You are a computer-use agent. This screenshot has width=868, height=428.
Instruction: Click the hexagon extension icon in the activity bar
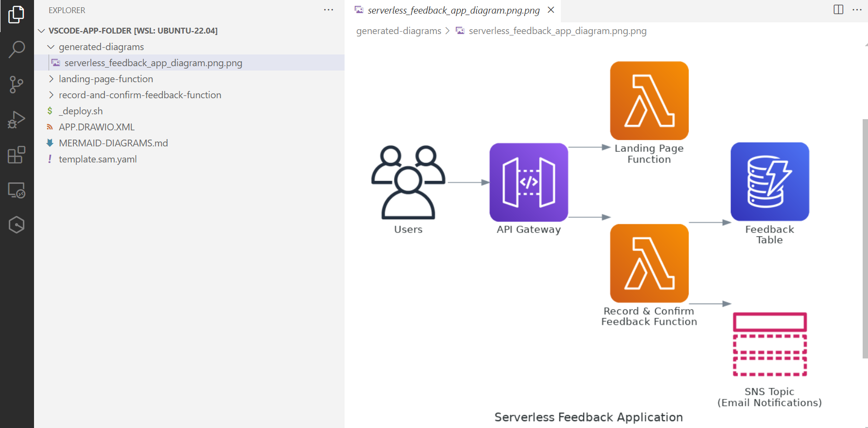(x=17, y=225)
